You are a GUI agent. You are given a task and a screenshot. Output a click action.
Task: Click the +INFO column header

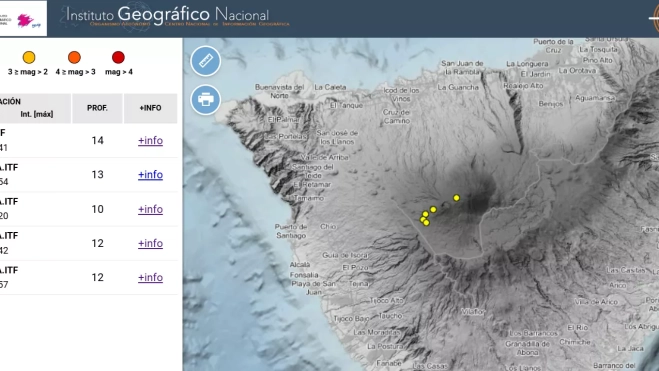[x=150, y=108]
